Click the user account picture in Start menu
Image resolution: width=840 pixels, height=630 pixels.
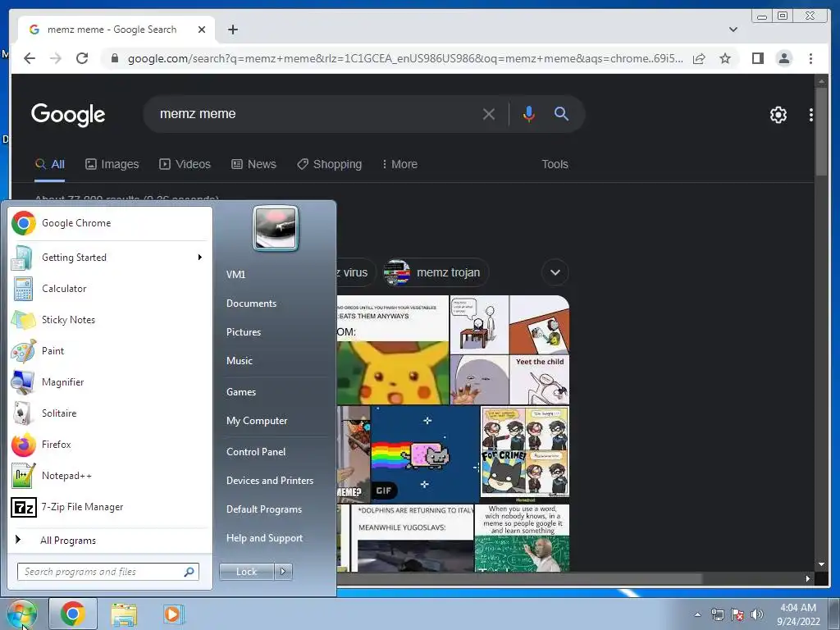pyautogui.click(x=276, y=228)
